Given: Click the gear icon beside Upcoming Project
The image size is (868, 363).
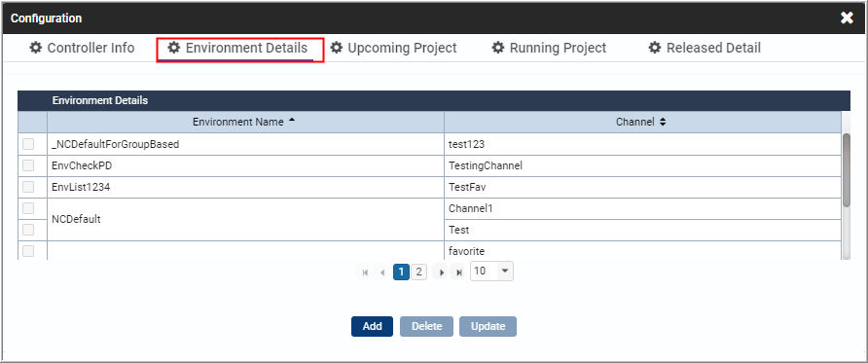Looking at the screenshot, I should pyautogui.click(x=336, y=48).
